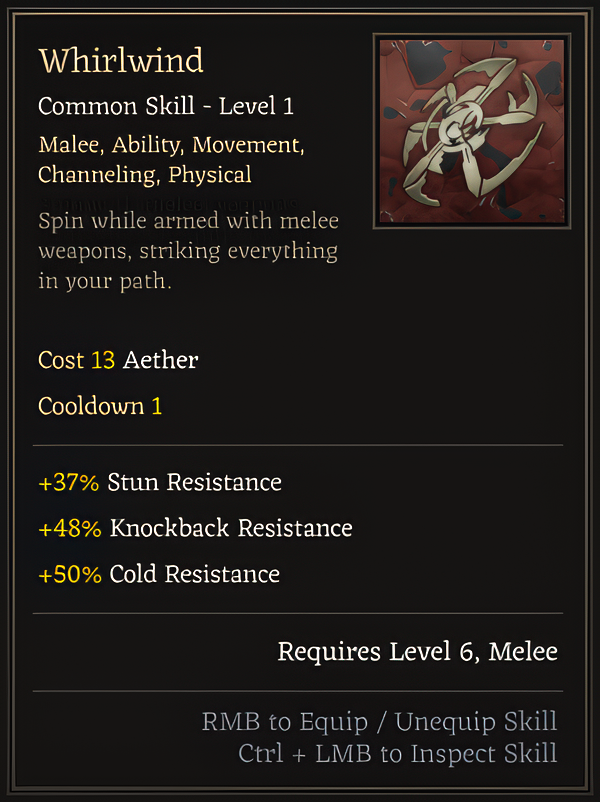Click the Malee, Ability, Movement tag line

click(x=171, y=145)
